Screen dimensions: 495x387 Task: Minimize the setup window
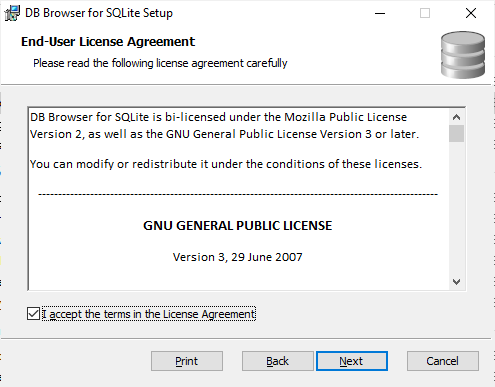click(x=380, y=13)
